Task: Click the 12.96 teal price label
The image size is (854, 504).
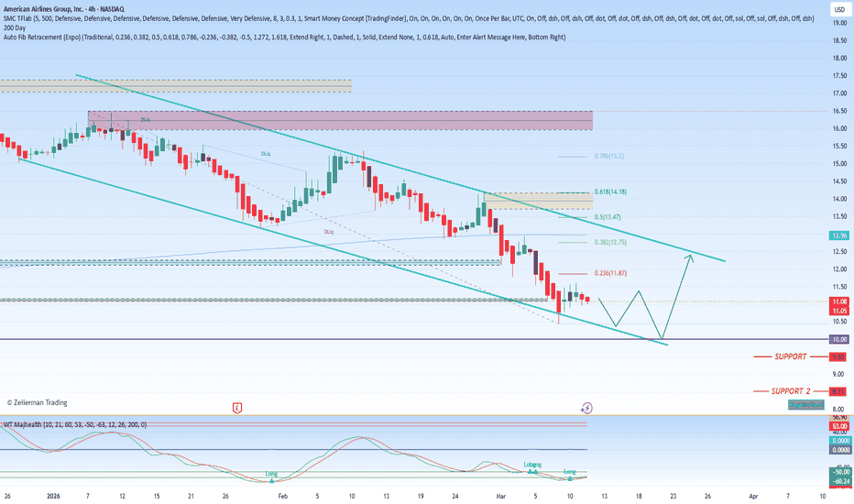Action: tap(838, 236)
